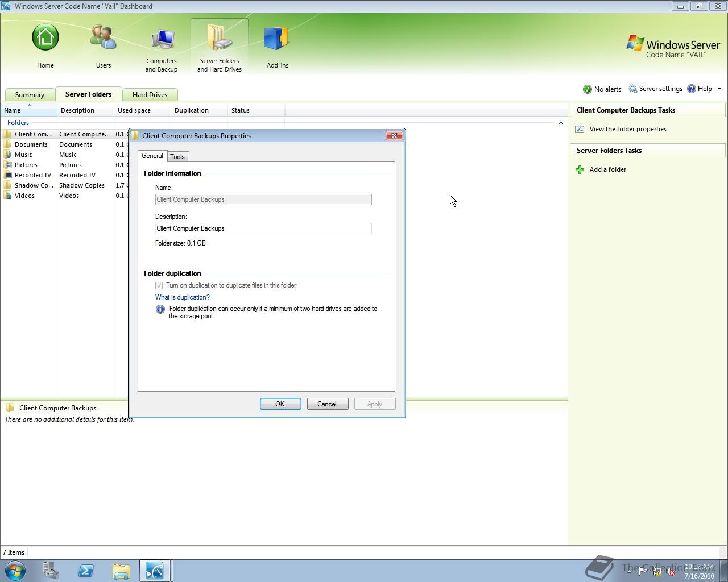This screenshot has width=728, height=582.
Task: Select the Client Computer Backups folder icon
Action: pyautogui.click(x=7, y=134)
